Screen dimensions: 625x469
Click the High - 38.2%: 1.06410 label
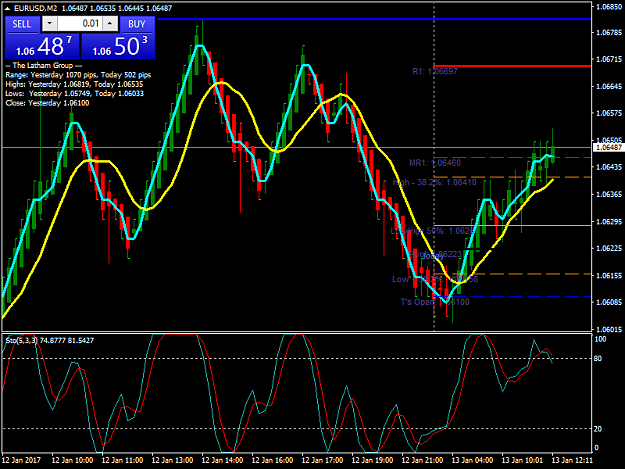434,182
